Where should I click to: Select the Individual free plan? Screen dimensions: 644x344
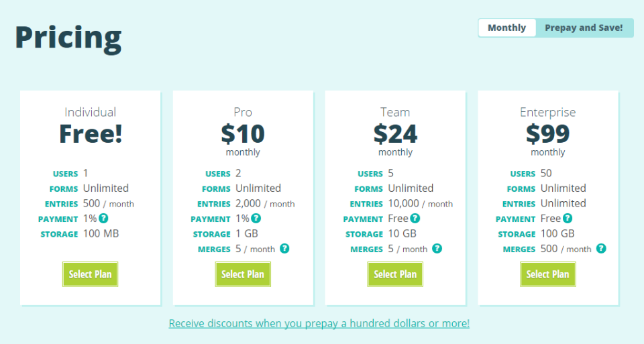click(x=90, y=274)
